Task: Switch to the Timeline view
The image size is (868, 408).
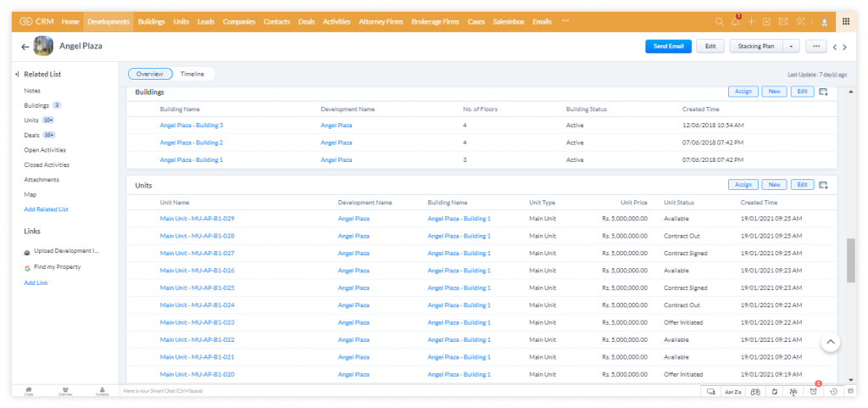Action: click(192, 74)
